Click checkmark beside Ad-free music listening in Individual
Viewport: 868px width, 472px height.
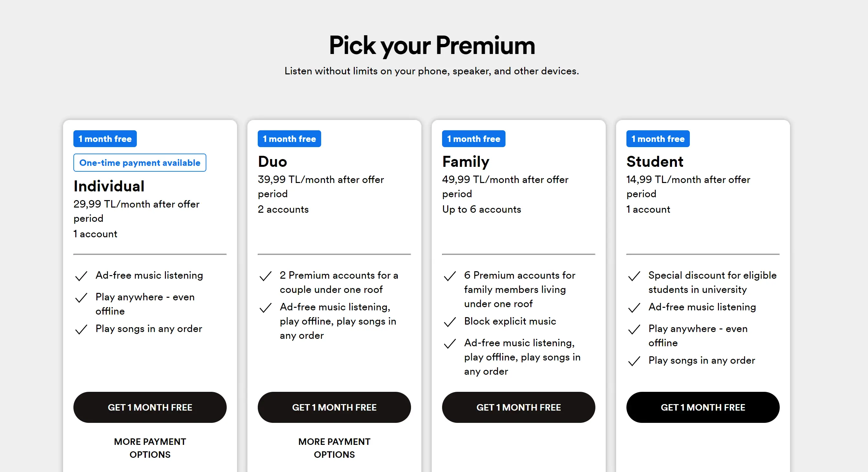pyautogui.click(x=81, y=276)
